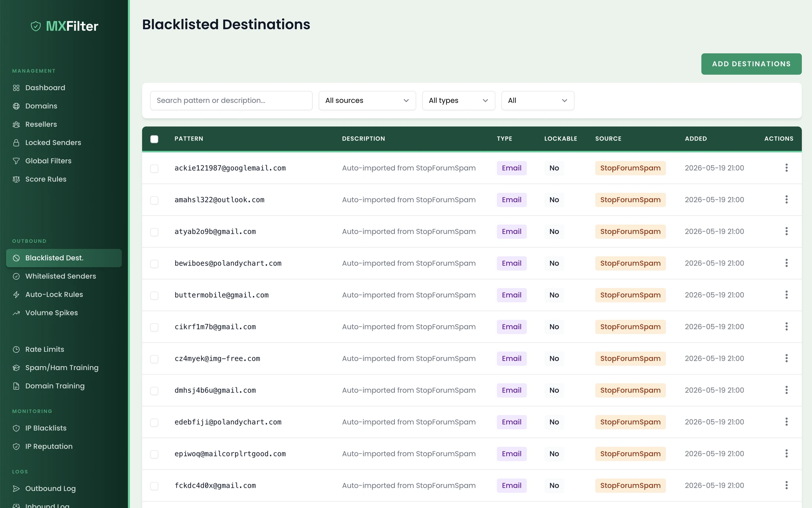
Task: Open actions menu for epiwoq@mailcorplrtgood.com
Action: pos(786,454)
